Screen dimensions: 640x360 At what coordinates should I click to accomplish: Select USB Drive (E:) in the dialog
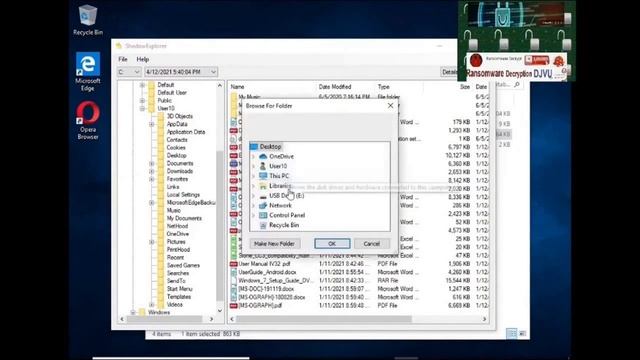(x=287, y=196)
